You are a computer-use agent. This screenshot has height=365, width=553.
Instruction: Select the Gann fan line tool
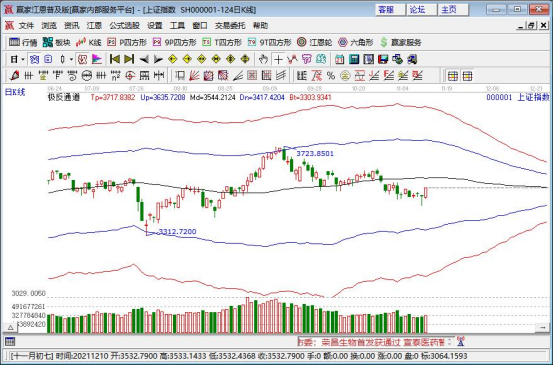pos(194,75)
